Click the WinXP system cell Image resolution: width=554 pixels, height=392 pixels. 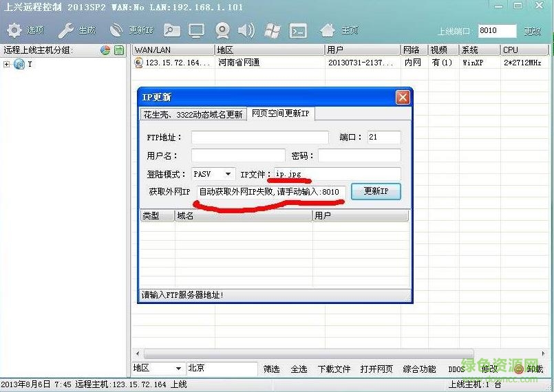[473, 63]
